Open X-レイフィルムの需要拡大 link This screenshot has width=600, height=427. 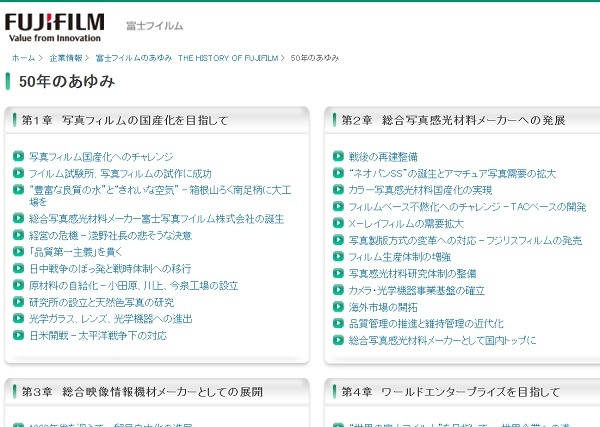(x=406, y=223)
